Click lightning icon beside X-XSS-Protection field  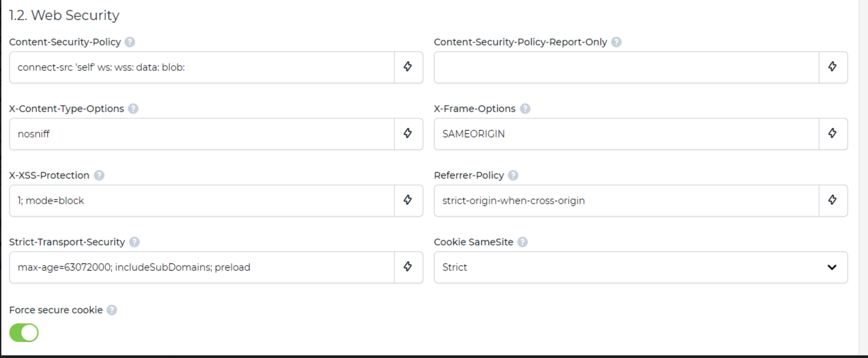(408, 200)
